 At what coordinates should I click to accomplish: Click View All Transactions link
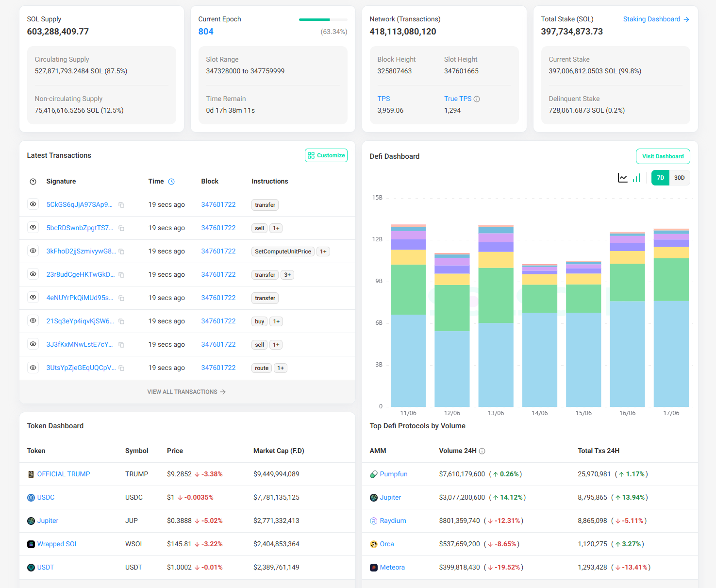187,392
